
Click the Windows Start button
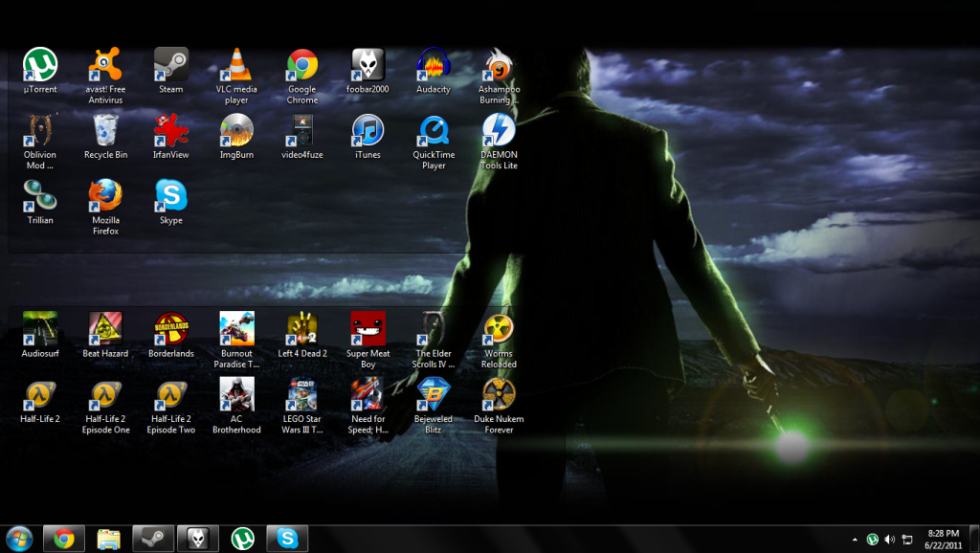(x=19, y=538)
